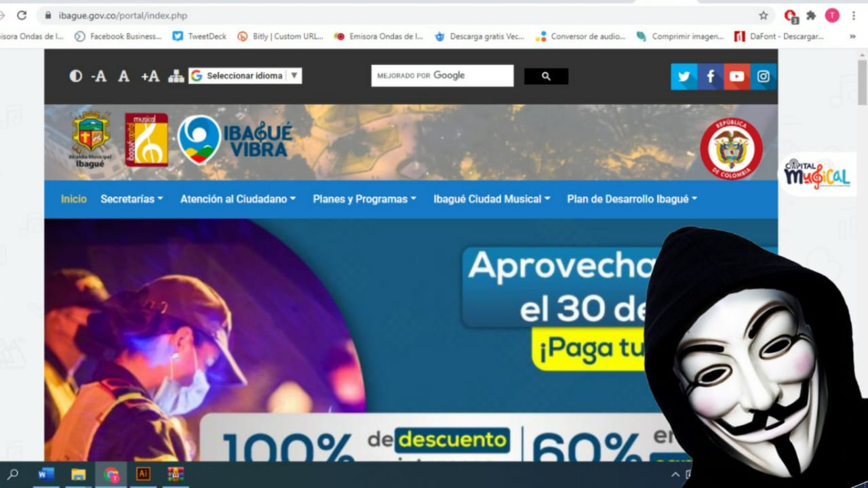
Task: Click the page vertical scrollbar
Action: (863, 81)
